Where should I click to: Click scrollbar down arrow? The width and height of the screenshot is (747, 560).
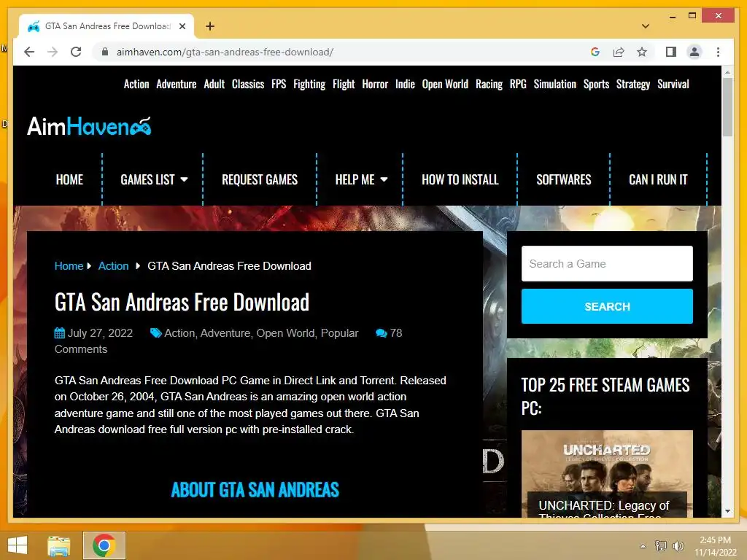tap(727, 511)
